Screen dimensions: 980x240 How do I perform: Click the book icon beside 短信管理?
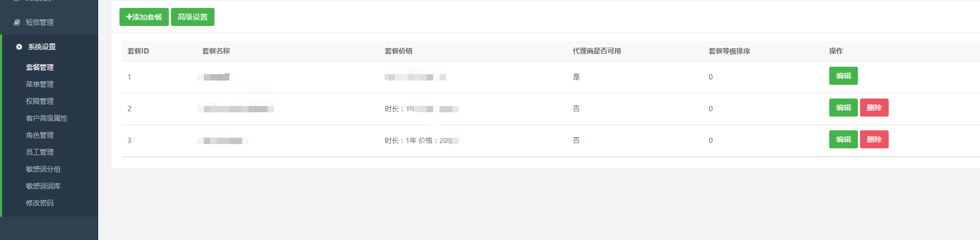tap(17, 22)
